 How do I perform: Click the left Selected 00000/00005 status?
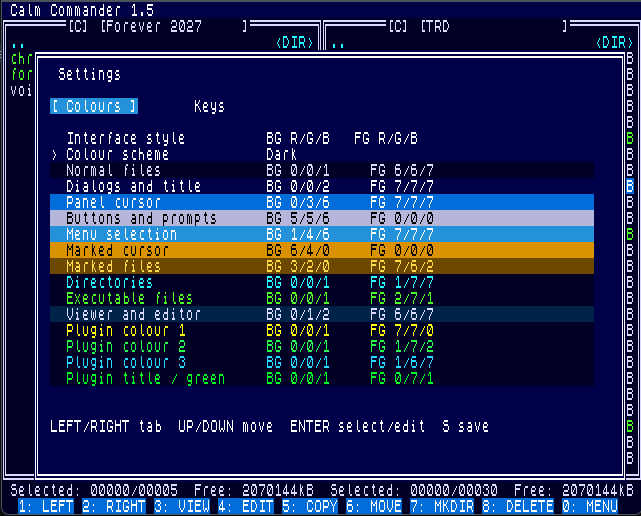pos(94,490)
